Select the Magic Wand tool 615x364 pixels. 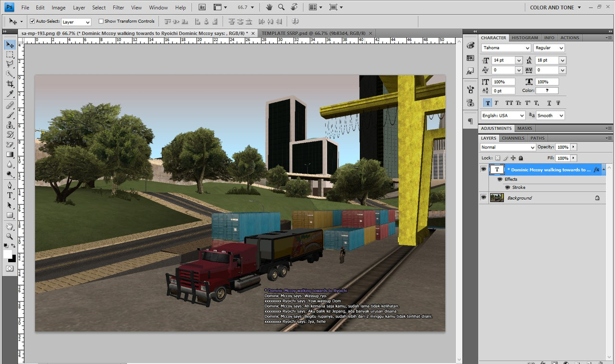tap(10, 74)
